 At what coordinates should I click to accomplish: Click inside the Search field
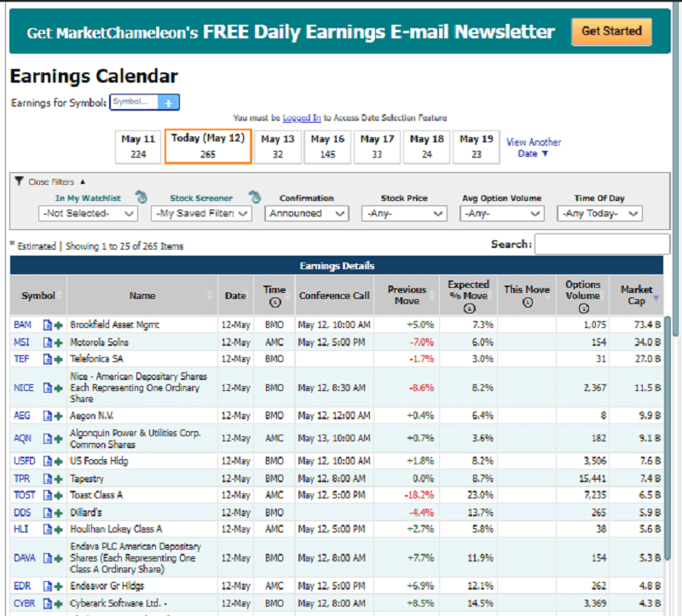pos(602,244)
